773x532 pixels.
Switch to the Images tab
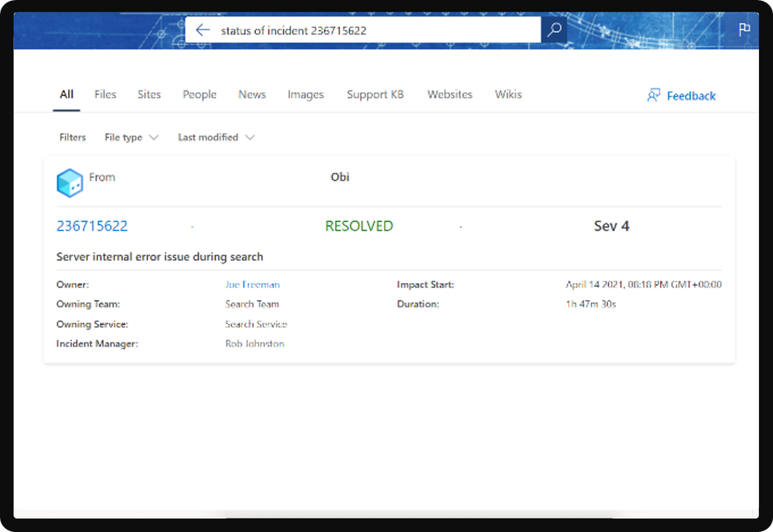[306, 94]
